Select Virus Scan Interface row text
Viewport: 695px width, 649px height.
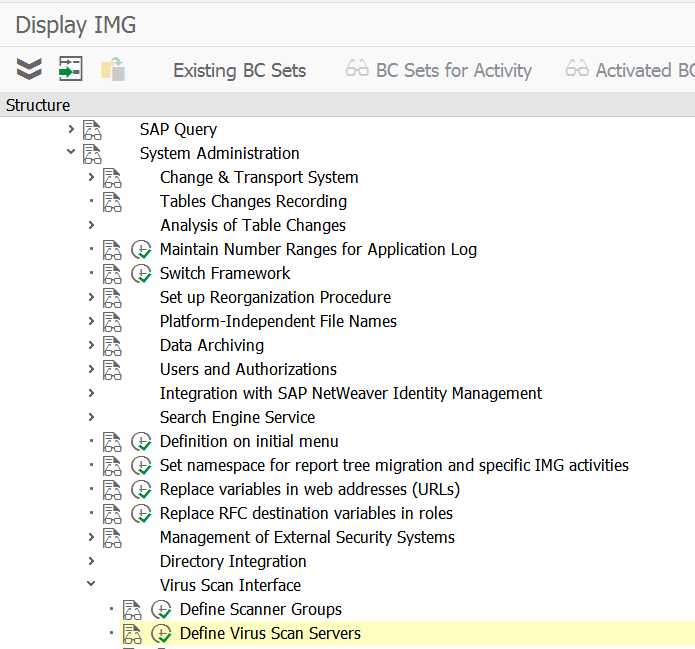coord(230,585)
